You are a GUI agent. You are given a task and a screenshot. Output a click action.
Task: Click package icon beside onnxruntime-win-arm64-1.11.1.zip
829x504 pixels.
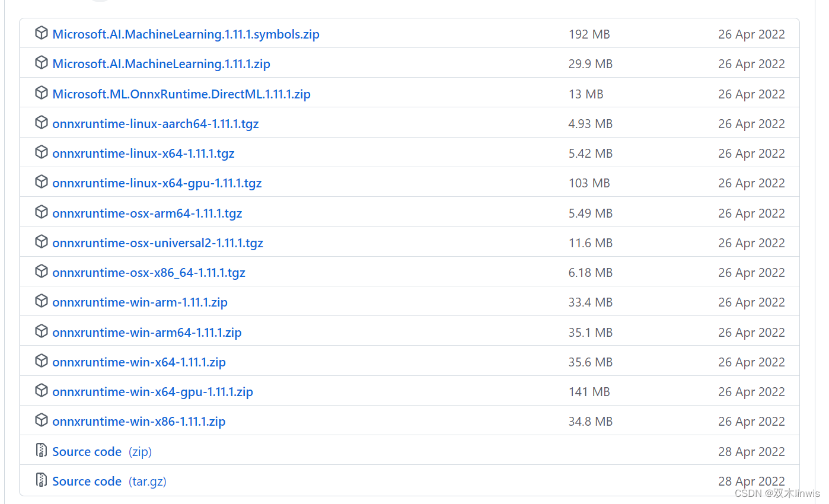pyautogui.click(x=41, y=331)
